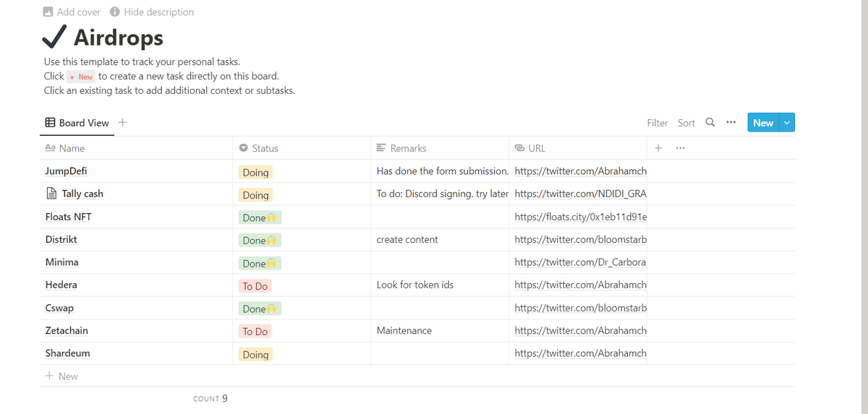Viewport: 868px width, 414px height.
Task: Click the blue New button
Action: coord(763,123)
